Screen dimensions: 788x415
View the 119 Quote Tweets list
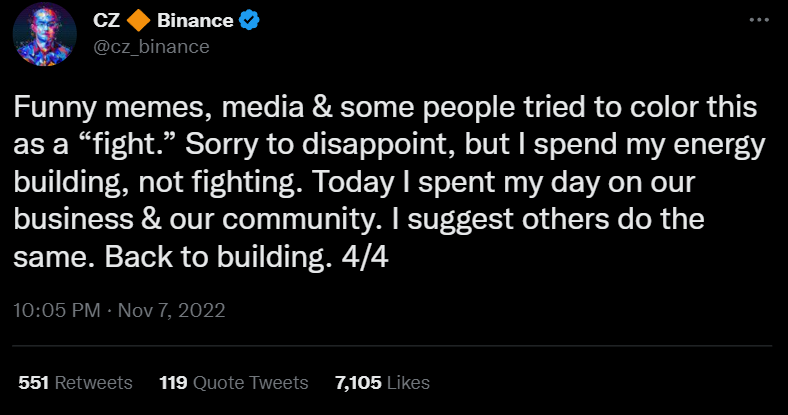233,383
